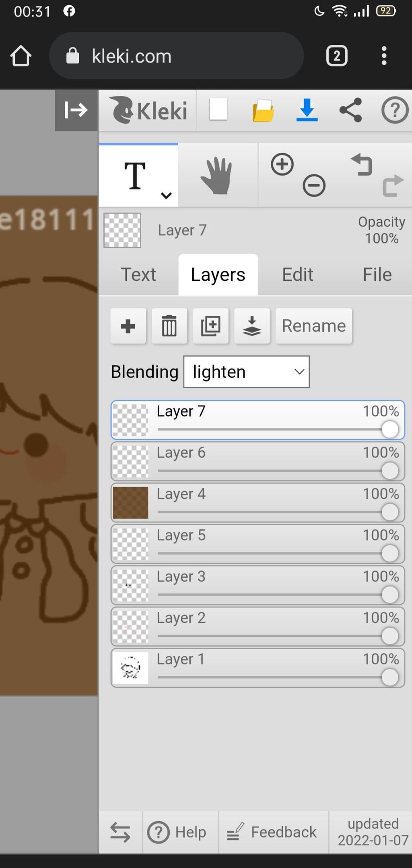
Task: Switch to the Edit tab
Action: [297, 275]
